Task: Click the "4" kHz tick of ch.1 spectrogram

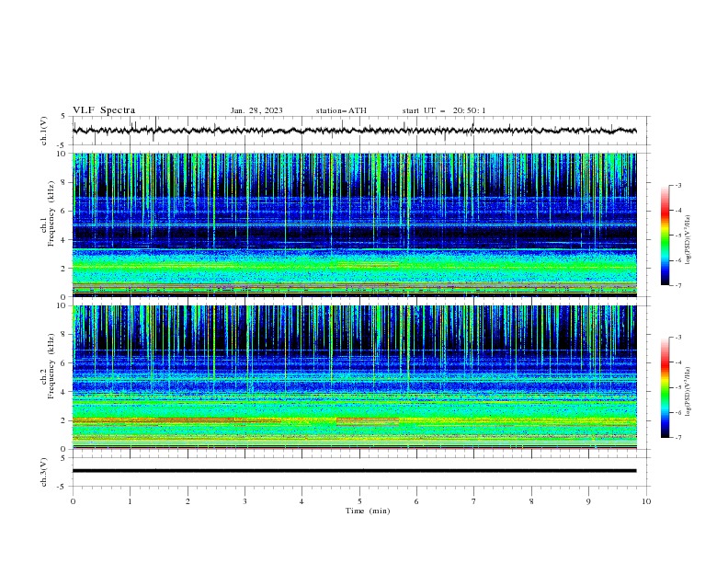Action: point(65,240)
